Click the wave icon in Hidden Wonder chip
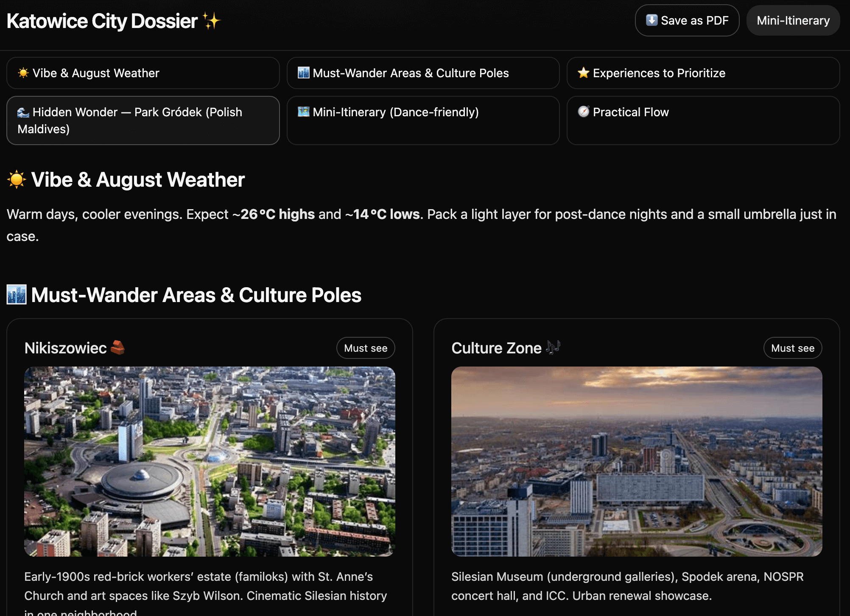The height and width of the screenshot is (616, 850). coord(23,112)
